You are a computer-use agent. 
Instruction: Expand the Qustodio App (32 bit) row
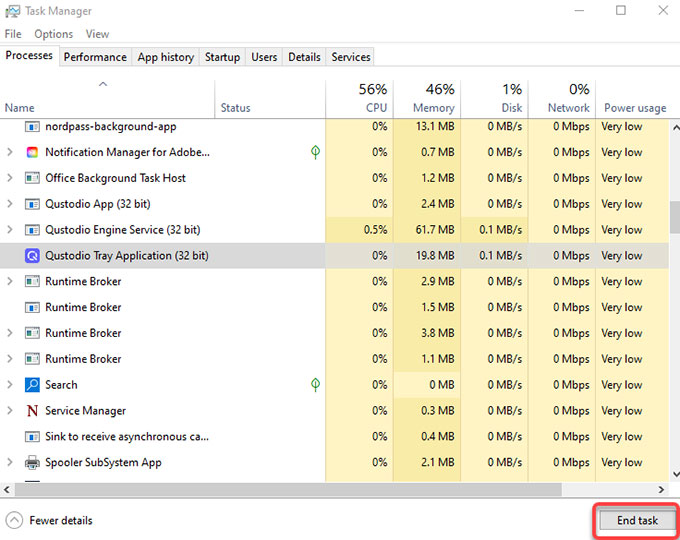10,204
